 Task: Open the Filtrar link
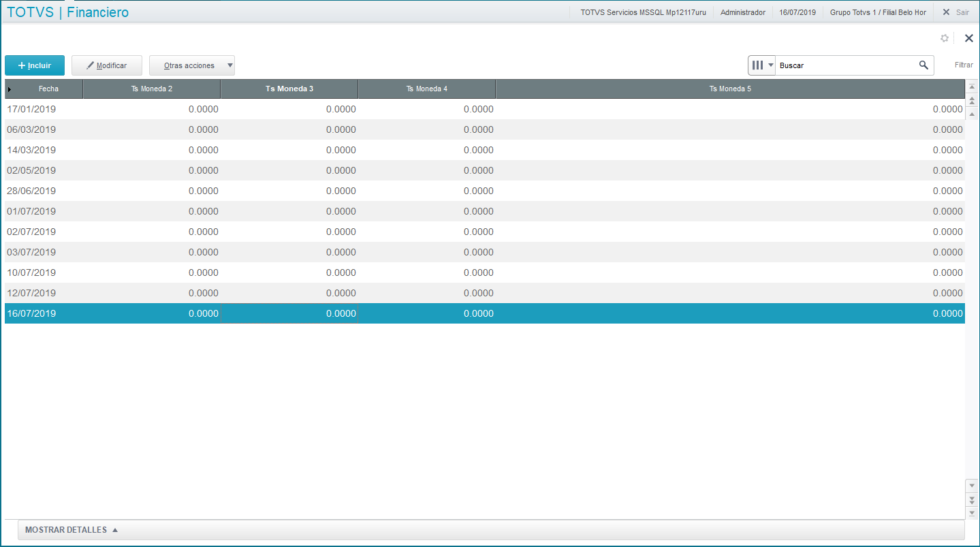[964, 65]
